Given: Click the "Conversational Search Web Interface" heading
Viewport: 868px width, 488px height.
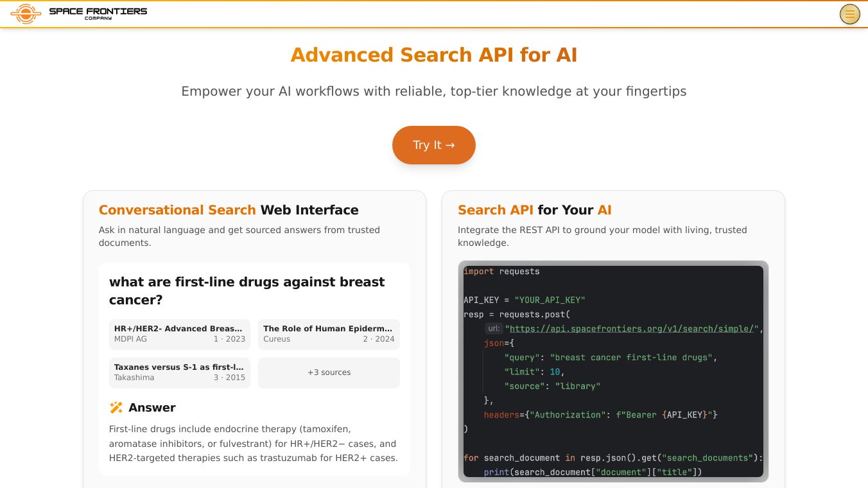Looking at the screenshot, I should pyautogui.click(x=229, y=210).
